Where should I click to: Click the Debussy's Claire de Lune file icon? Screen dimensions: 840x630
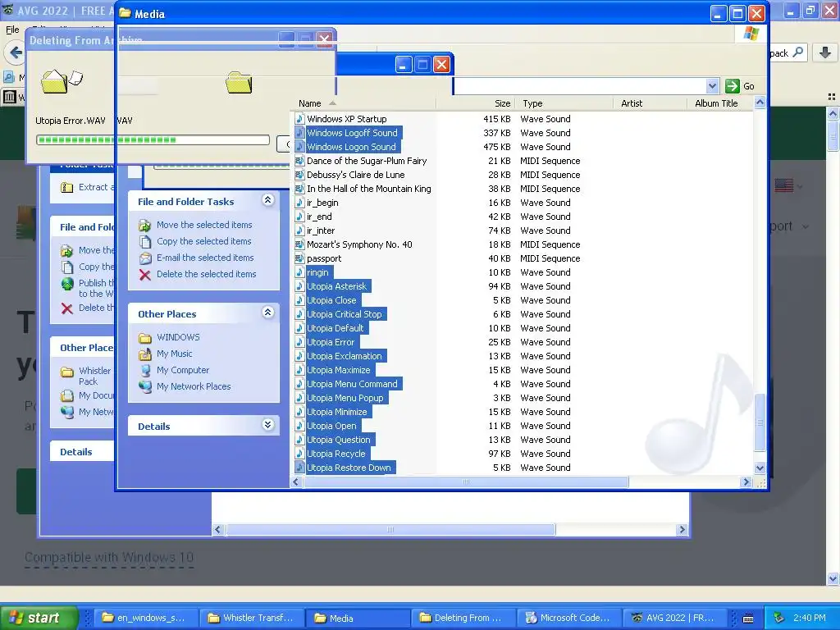(x=300, y=175)
